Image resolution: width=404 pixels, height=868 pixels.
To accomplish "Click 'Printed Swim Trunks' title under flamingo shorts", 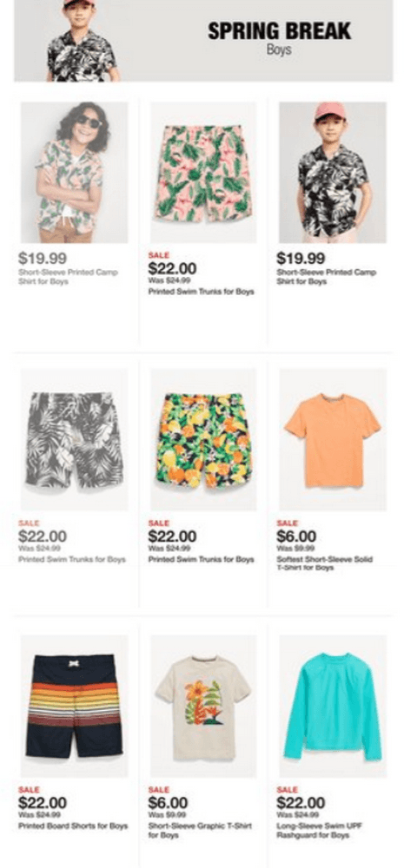I will pos(202,292).
